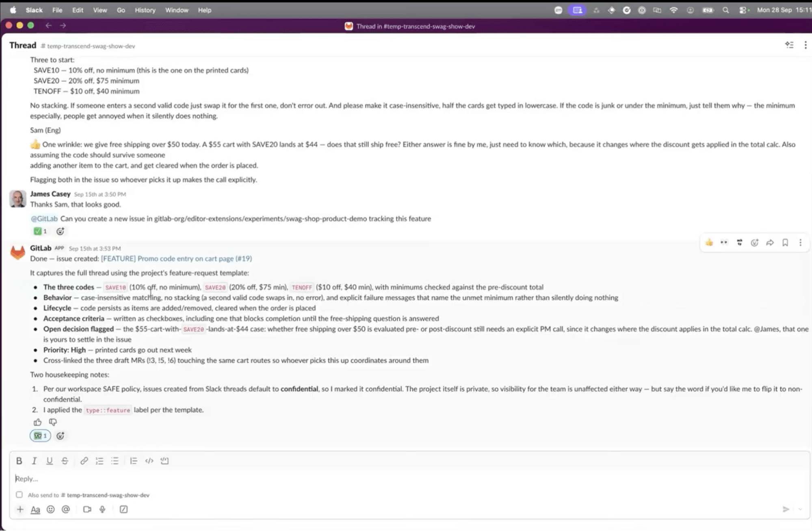812x531 pixels.
Task: Check Also send to channel checkbox
Action: pyautogui.click(x=19, y=495)
